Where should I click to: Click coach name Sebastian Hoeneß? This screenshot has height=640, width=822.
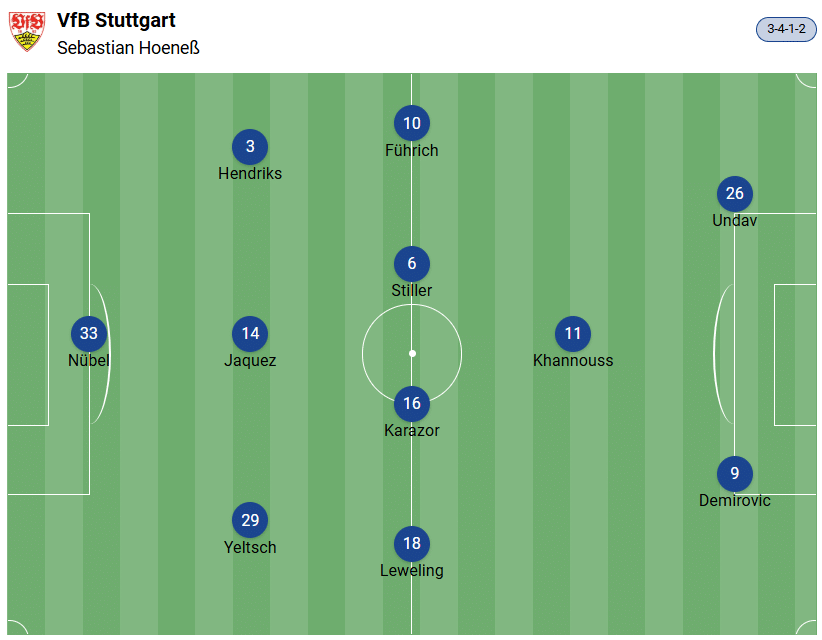128,47
